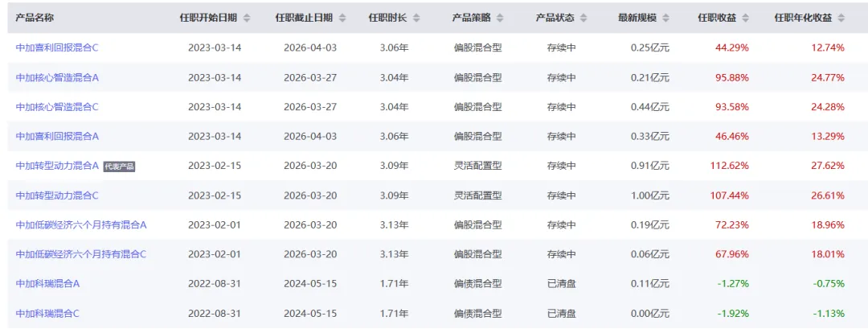
Task: Select the 93.58% return value
Action: tap(732, 107)
